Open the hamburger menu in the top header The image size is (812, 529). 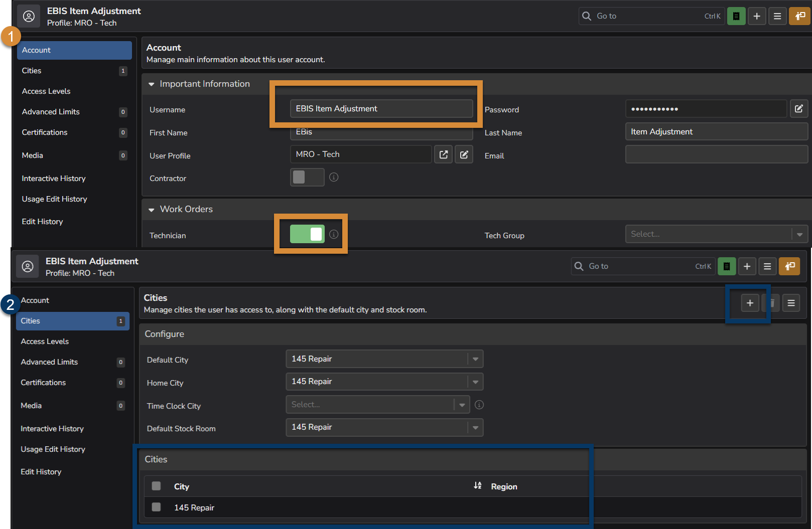tap(777, 16)
